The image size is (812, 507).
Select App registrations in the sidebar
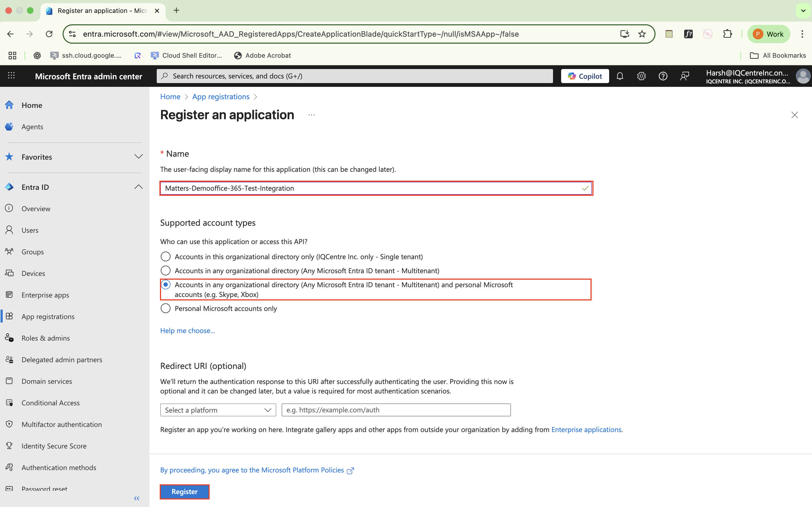click(x=48, y=317)
